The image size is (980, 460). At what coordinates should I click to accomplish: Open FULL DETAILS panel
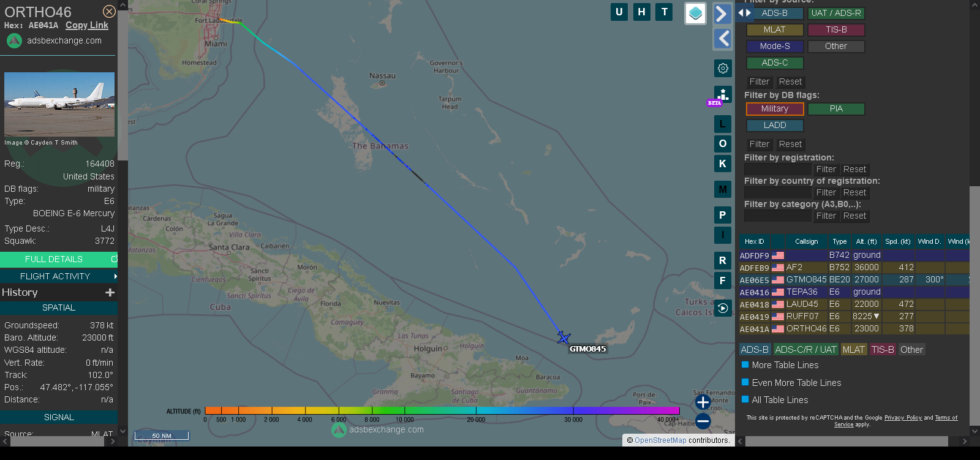[x=59, y=259]
